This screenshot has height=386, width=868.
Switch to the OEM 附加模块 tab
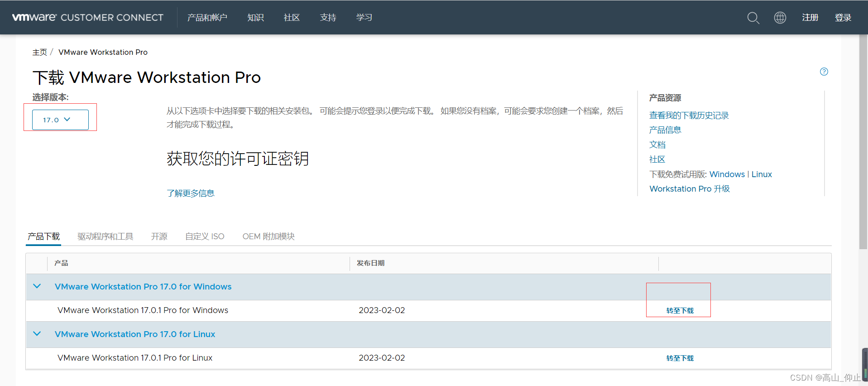pyautogui.click(x=269, y=236)
